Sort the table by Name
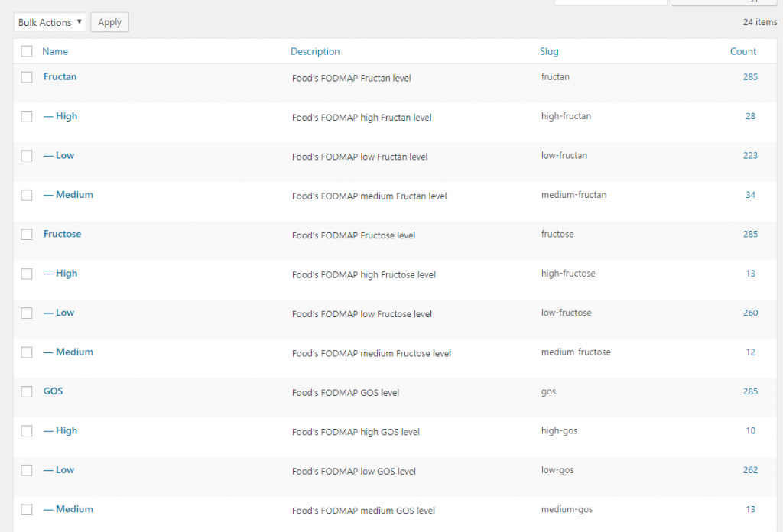This screenshot has height=532, width=783. (54, 50)
